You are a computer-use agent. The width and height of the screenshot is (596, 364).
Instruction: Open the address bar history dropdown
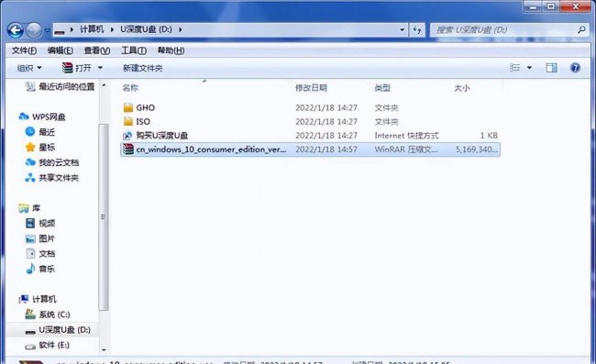click(x=402, y=29)
